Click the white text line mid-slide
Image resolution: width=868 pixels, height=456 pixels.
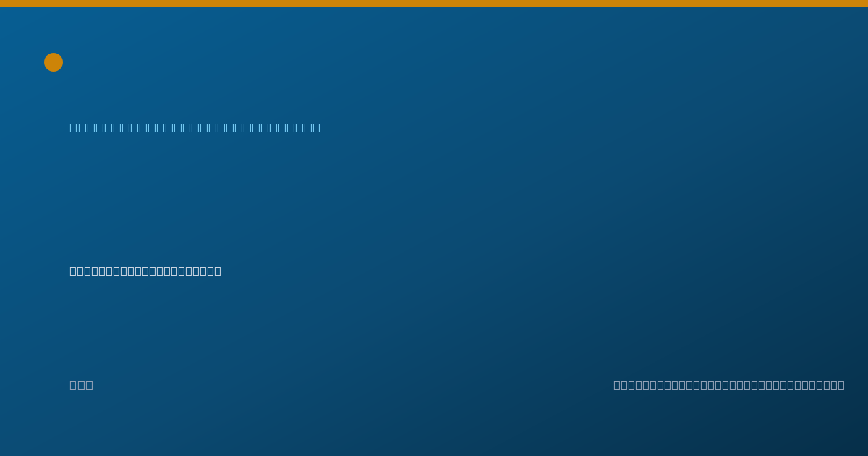(x=145, y=271)
